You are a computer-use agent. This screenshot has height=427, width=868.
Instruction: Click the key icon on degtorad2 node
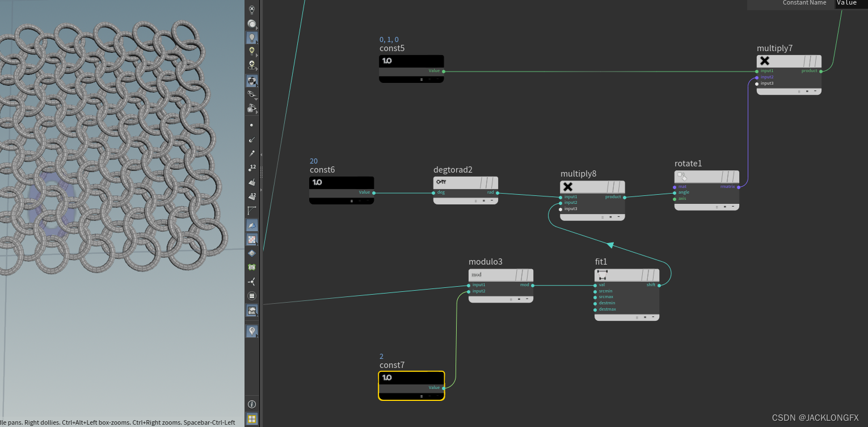441,182
